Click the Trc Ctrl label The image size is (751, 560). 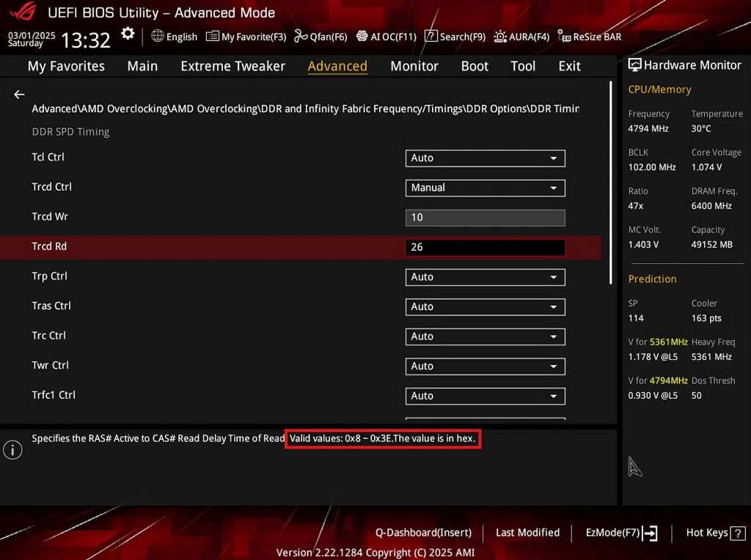coord(49,336)
